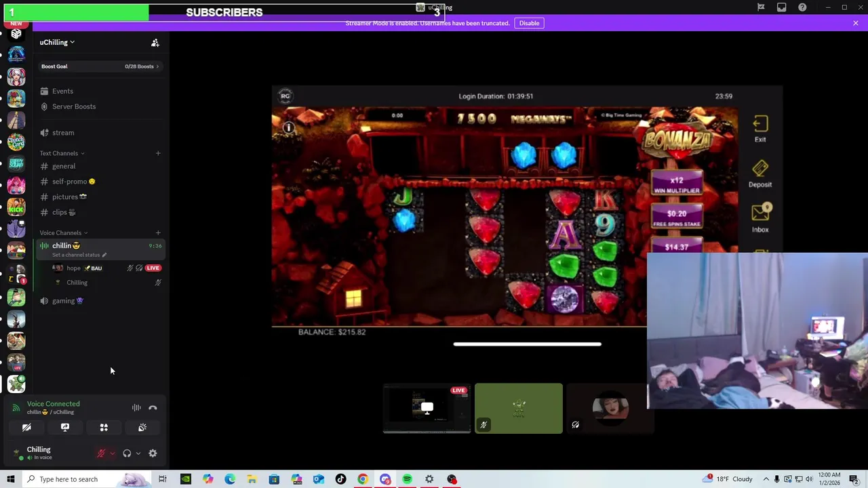Unmute the red microphone icon
Viewport: 868px width, 488px height.
pos(101,453)
